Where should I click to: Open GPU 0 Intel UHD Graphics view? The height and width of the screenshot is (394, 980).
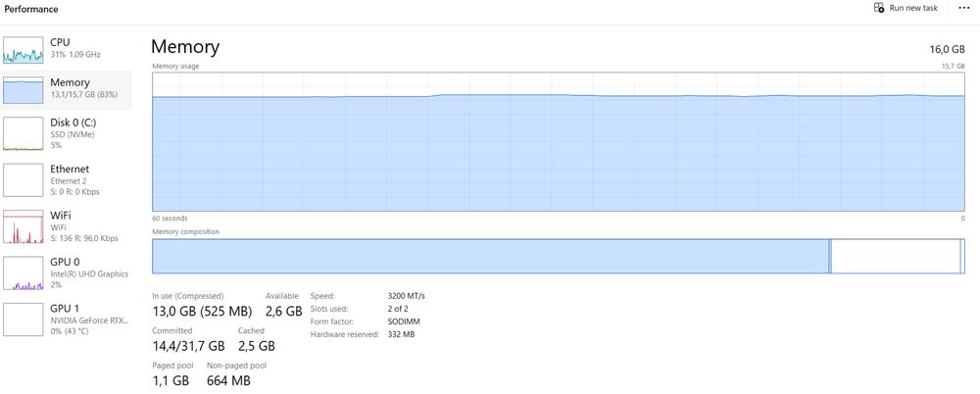(66, 272)
